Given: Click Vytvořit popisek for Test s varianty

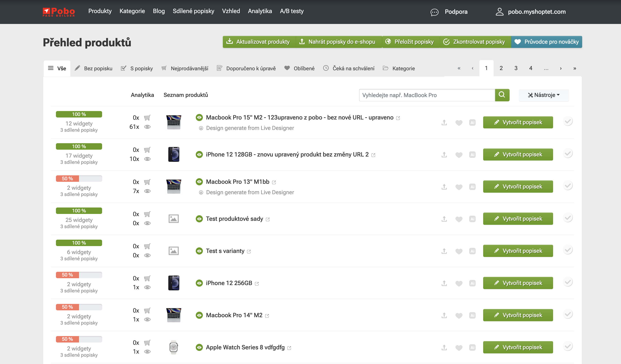Looking at the screenshot, I should [x=518, y=251].
